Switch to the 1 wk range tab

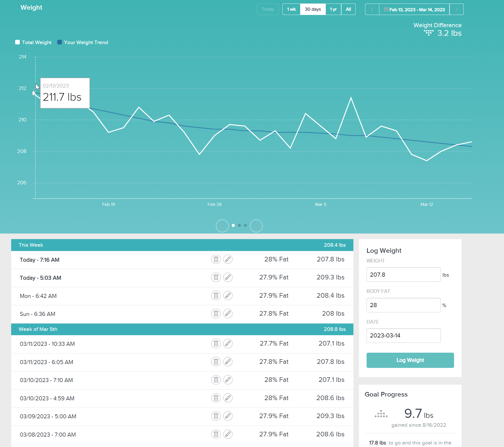point(291,9)
